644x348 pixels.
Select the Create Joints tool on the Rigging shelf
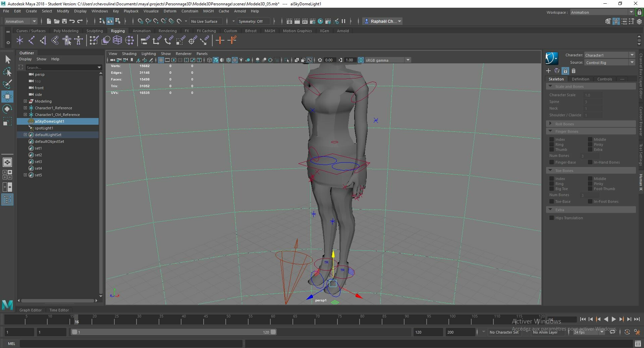point(20,41)
